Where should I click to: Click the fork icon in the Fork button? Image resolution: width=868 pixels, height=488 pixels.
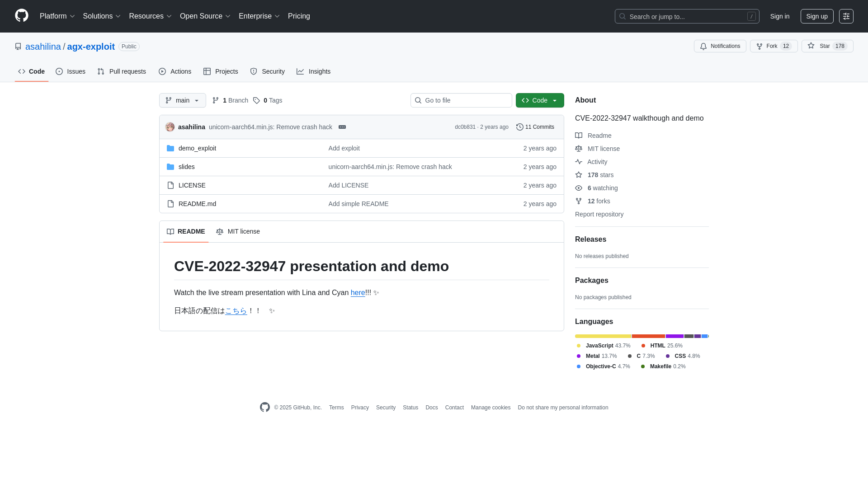click(x=759, y=46)
